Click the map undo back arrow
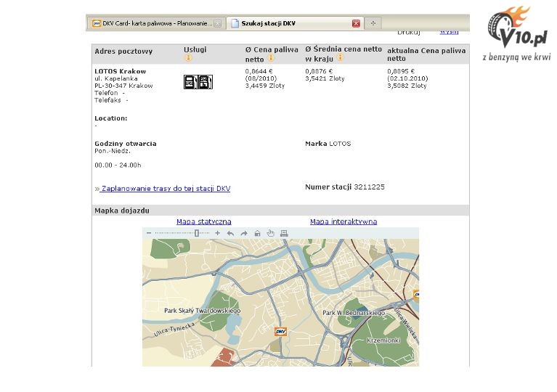 230,233
